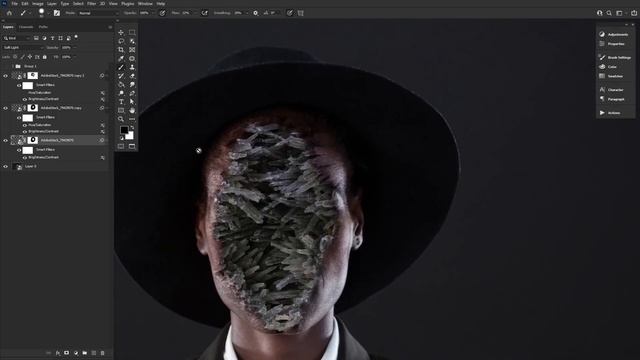Open the brush Mode dropdown
The width and height of the screenshot is (640, 360).
pos(98,13)
